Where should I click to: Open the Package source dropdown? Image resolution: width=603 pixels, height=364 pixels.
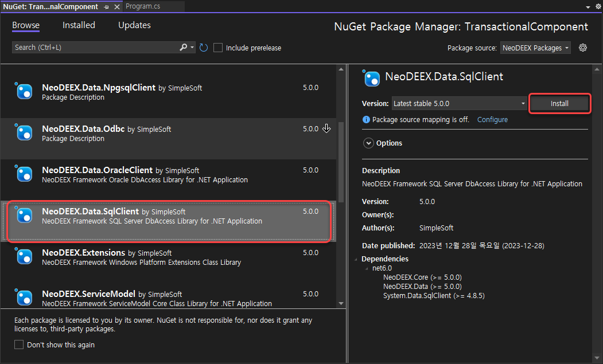pos(535,48)
